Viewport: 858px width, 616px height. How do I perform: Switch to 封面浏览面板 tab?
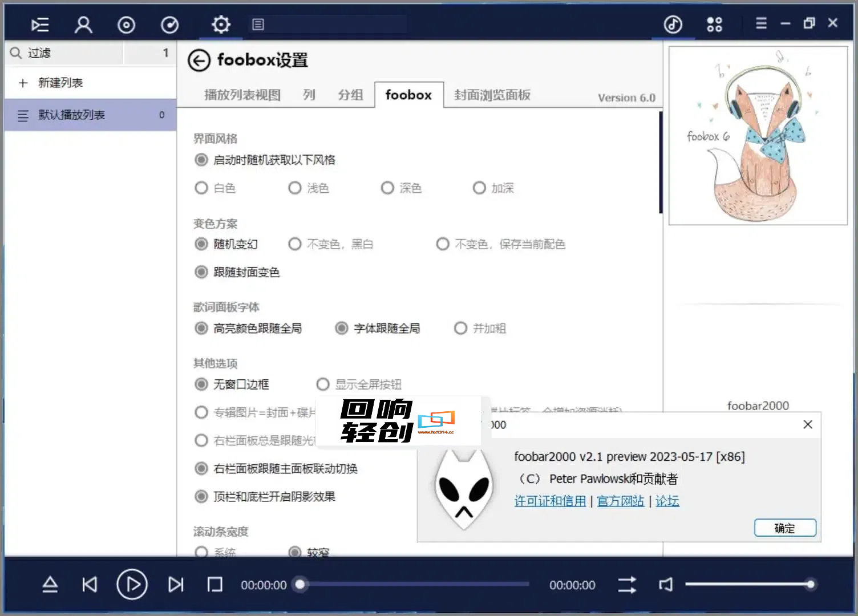click(x=492, y=95)
